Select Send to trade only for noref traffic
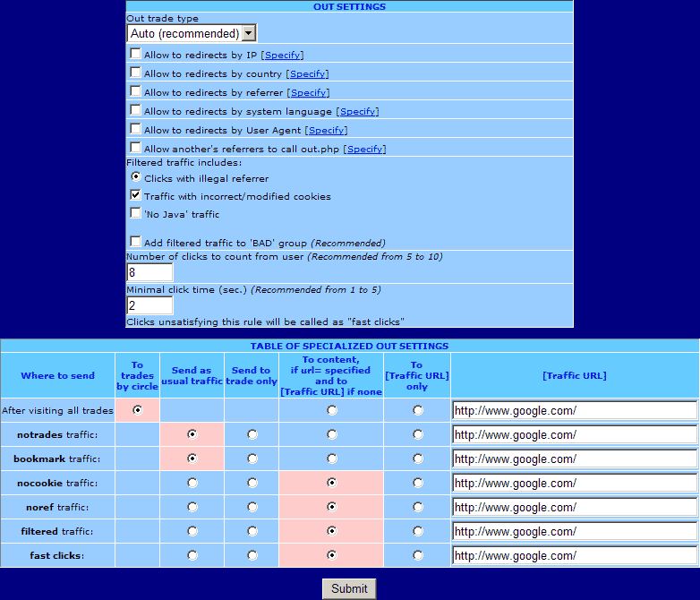 coord(252,507)
